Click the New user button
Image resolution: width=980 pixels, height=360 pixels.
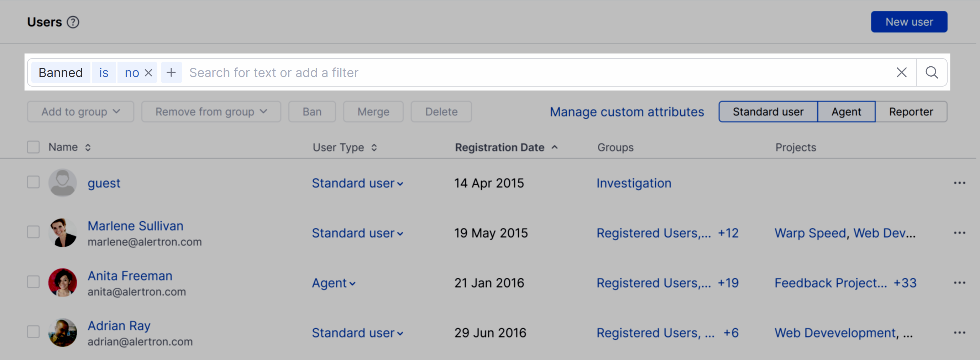click(x=909, y=22)
